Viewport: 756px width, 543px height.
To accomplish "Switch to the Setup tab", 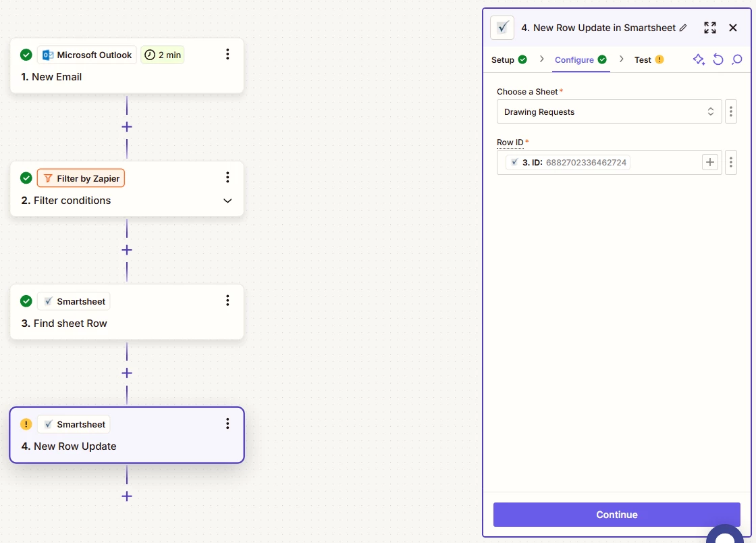I will (509, 60).
